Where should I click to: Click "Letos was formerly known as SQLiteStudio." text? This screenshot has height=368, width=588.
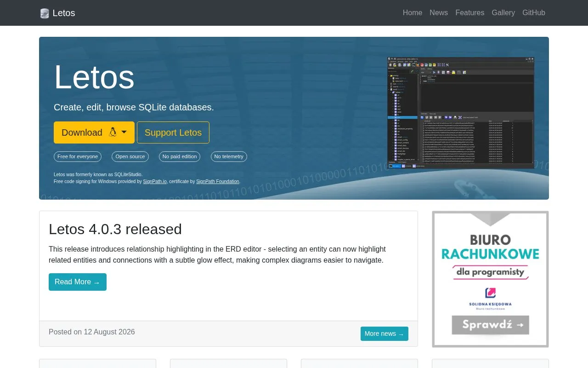98,174
